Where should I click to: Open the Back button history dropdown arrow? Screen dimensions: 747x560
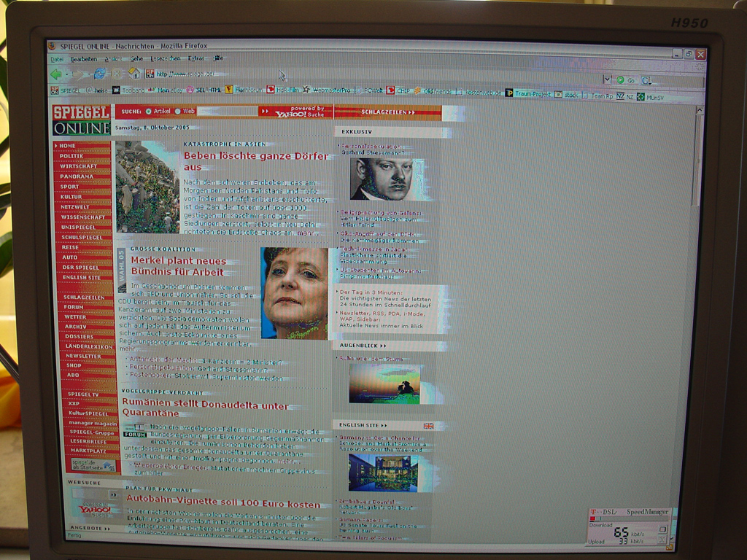click(67, 74)
